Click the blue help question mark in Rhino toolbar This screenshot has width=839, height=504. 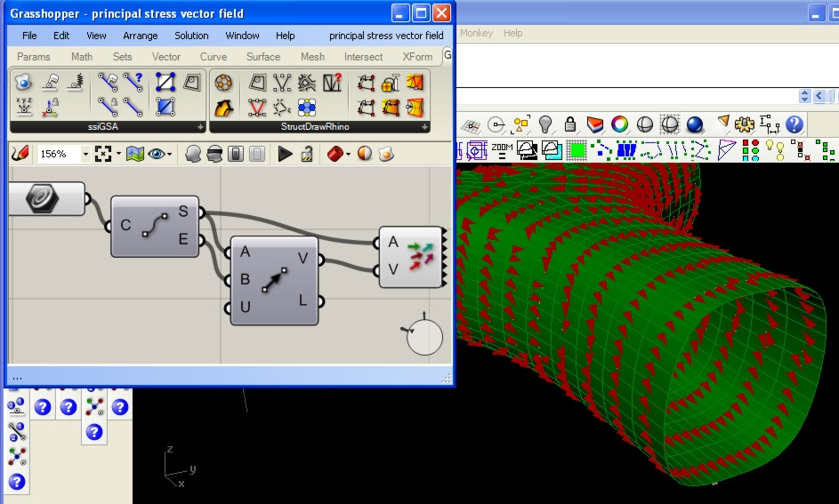pos(794,124)
